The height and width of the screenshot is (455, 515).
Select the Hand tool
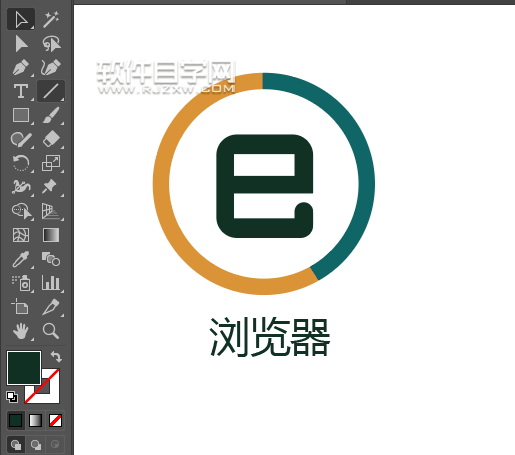click(21, 331)
